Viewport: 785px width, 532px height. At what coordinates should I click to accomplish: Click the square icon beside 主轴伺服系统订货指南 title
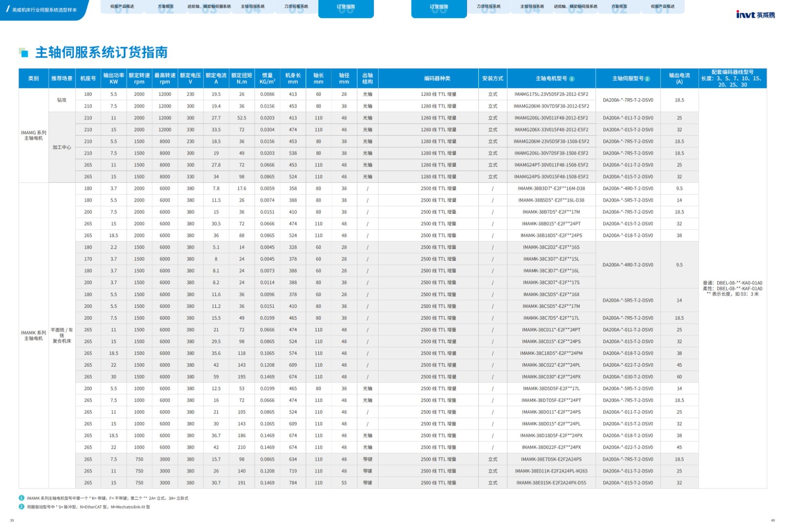23,52
